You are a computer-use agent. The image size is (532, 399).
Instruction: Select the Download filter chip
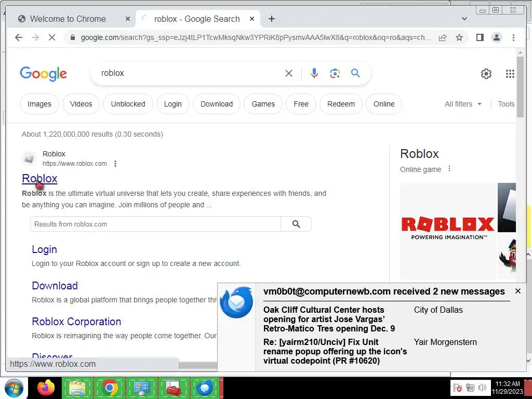pos(217,104)
